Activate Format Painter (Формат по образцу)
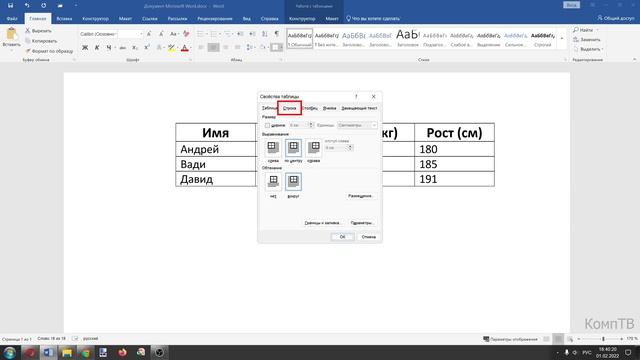 (x=49, y=51)
